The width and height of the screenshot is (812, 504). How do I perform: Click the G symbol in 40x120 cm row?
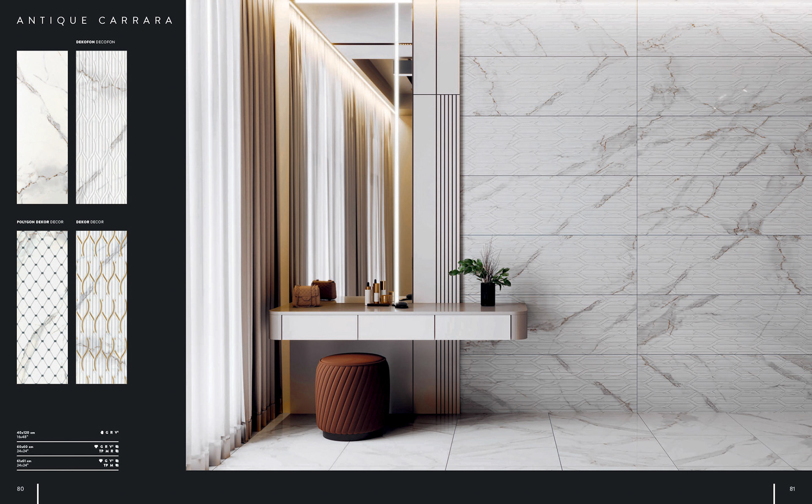(107, 433)
